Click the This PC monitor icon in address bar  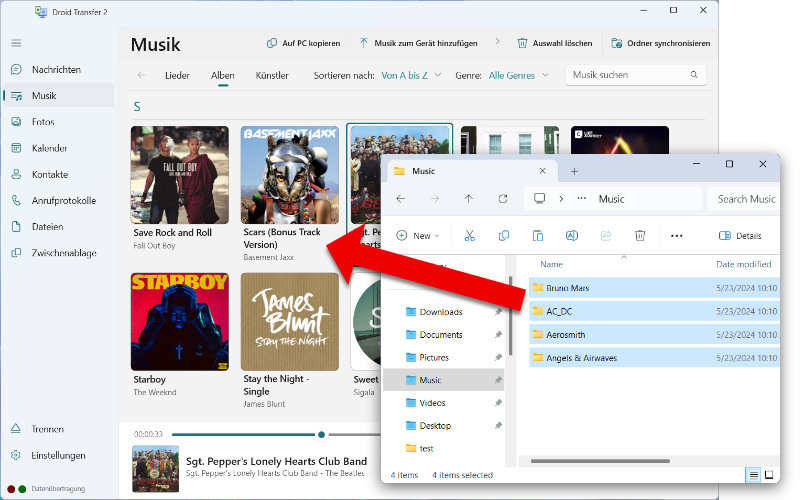pyautogui.click(x=539, y=198)
